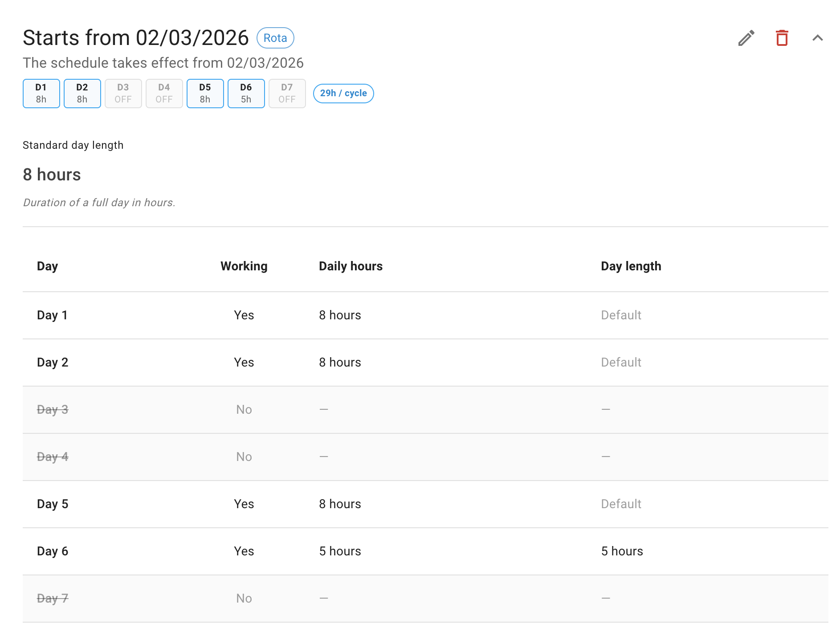
Task: Select the D5 day pill showing 8h
Action: pos(205,94)
